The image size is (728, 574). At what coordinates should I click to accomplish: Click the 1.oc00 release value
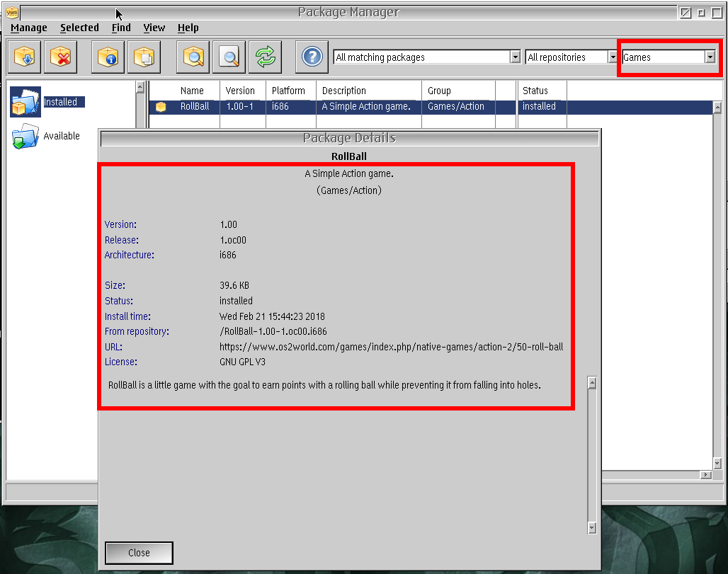tap(233, 241)
